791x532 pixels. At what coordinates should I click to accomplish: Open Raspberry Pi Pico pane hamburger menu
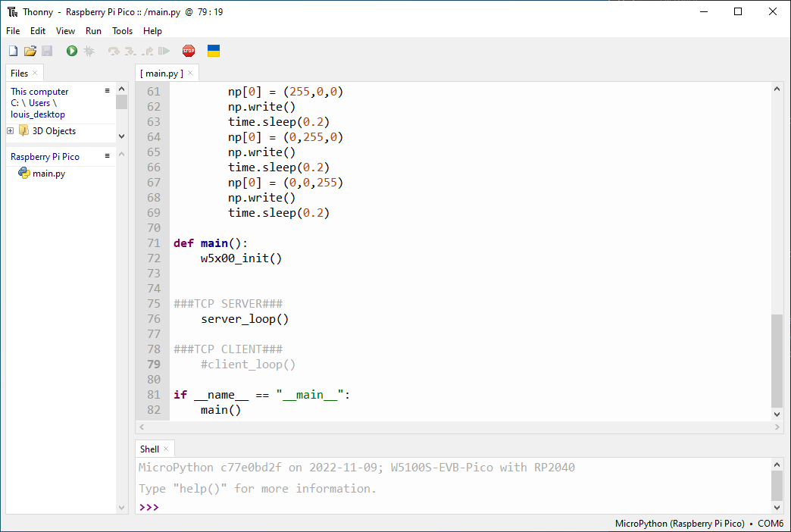pyautogui.click(x=107, y=156)
